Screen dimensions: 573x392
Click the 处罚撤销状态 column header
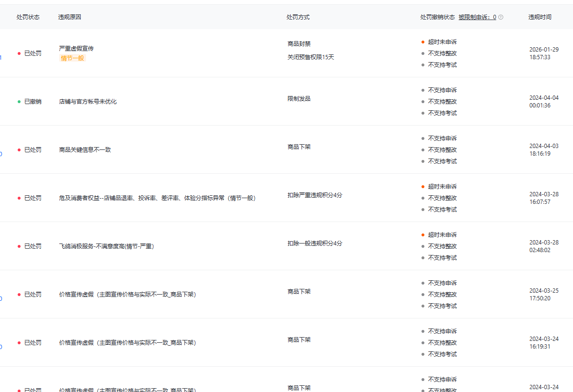pyautogui.click(x=437, y=17)
